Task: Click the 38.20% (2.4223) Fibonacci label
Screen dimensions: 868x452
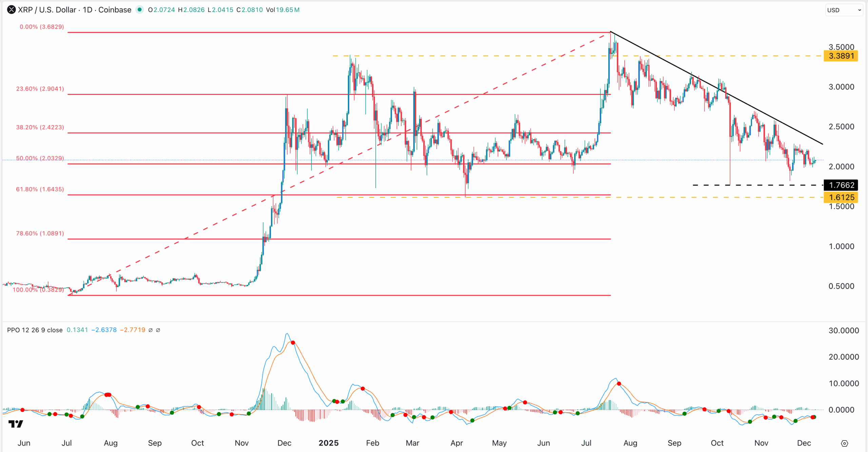Action: pos(40,127)
